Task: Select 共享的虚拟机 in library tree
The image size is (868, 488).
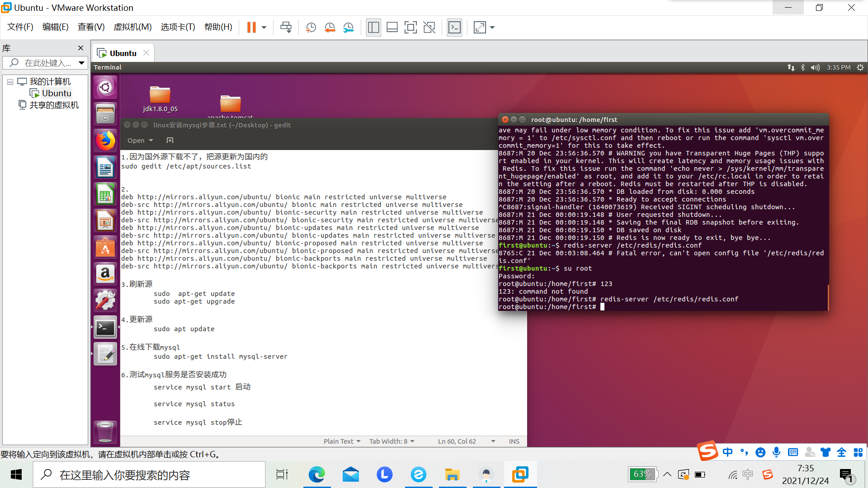Action: 54,105
